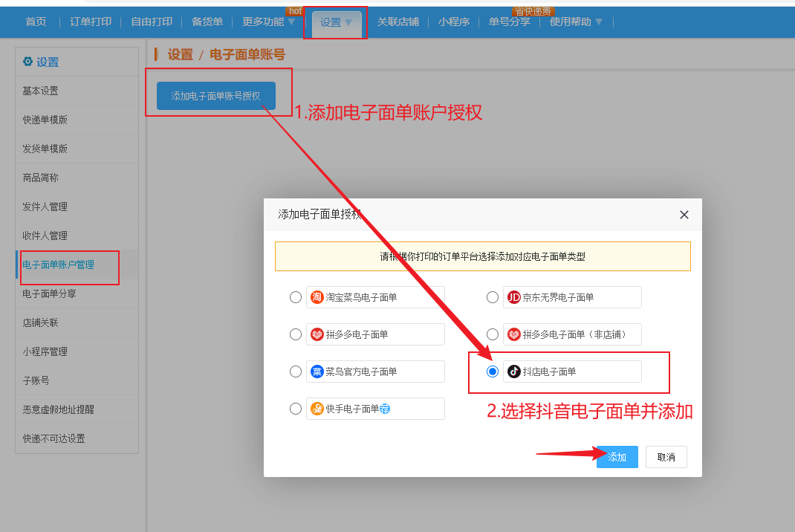795x532 pixels.
Task: Click the Kuaishou logo icon
Action: tap(317, 409)
